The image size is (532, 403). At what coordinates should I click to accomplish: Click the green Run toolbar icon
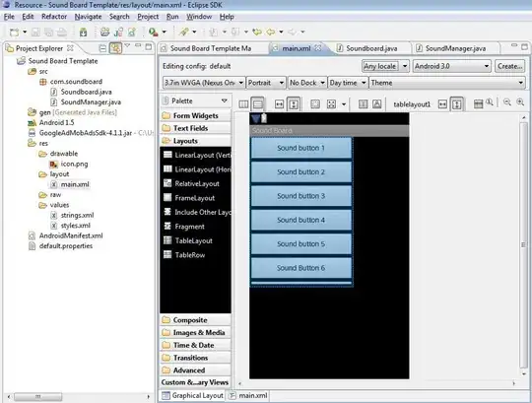tap(154, 32)
